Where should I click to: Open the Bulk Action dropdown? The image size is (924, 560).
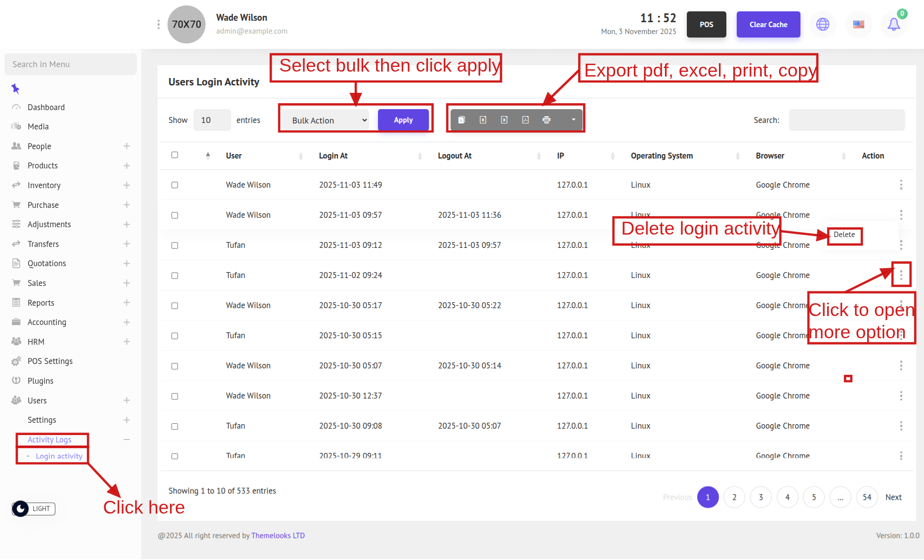coord(328,120)
